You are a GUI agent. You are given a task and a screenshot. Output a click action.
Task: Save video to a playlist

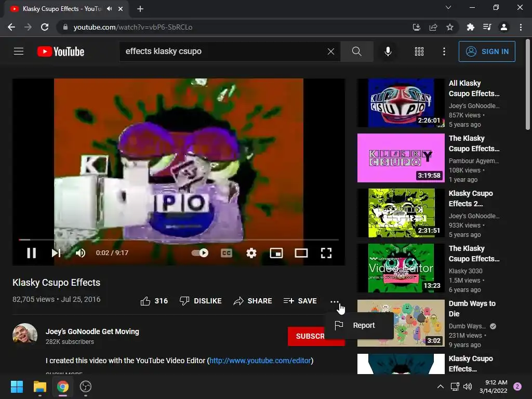pos(300,301)
